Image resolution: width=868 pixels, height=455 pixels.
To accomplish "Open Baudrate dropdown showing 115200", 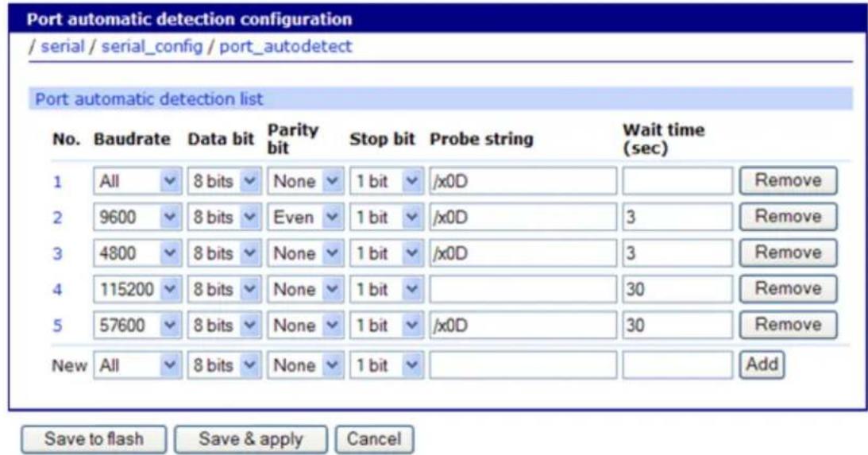I will (137, 289).
